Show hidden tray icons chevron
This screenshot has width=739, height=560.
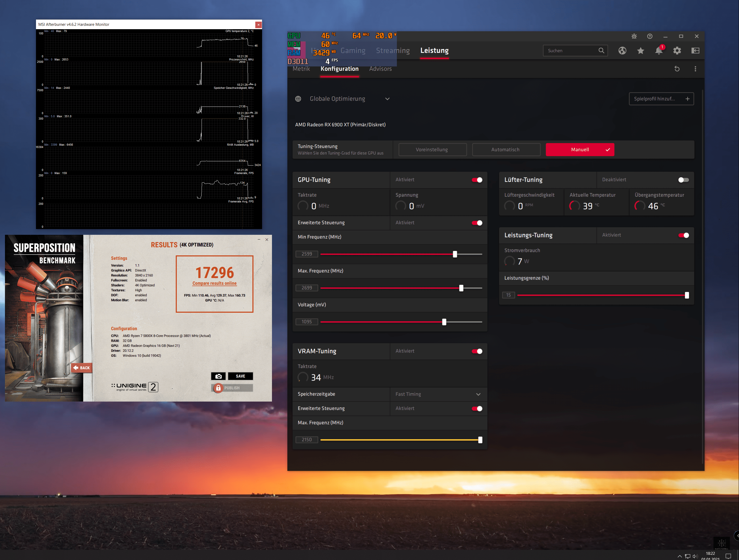coord(679,556)
